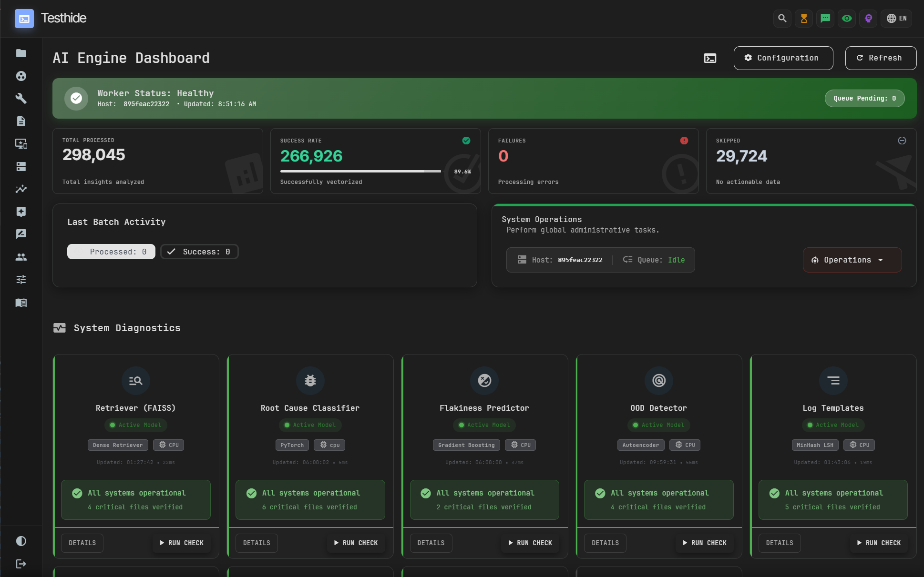This screenshot has width=924, height=577.
Task: Click the logout icon at the sidebar bottom
Action: point(21,564)
